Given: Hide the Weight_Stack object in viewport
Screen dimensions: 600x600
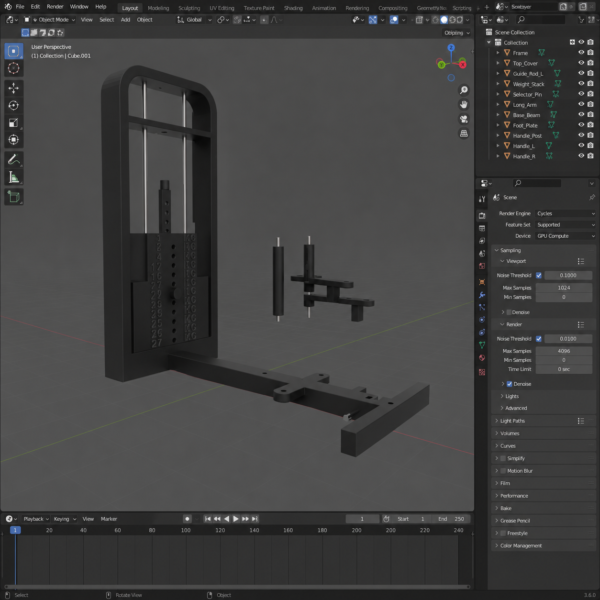Looking at the screenshot, I should (581, 83).
